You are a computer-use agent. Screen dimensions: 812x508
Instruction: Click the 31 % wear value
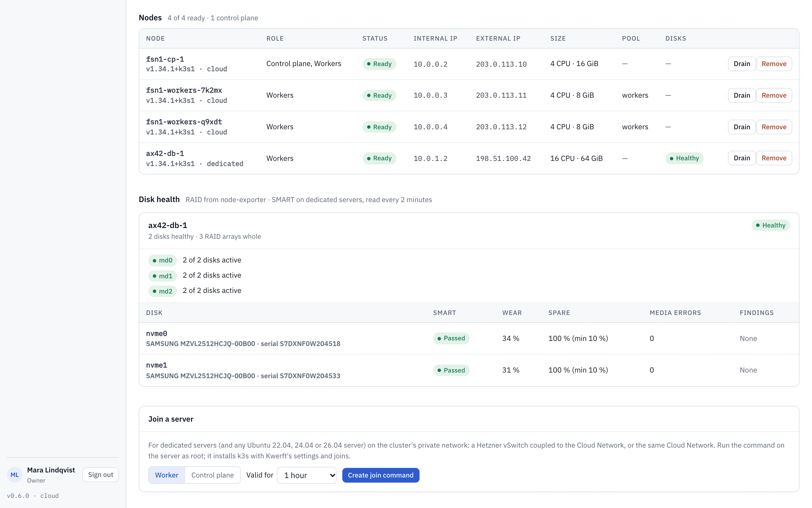(511, 370)
